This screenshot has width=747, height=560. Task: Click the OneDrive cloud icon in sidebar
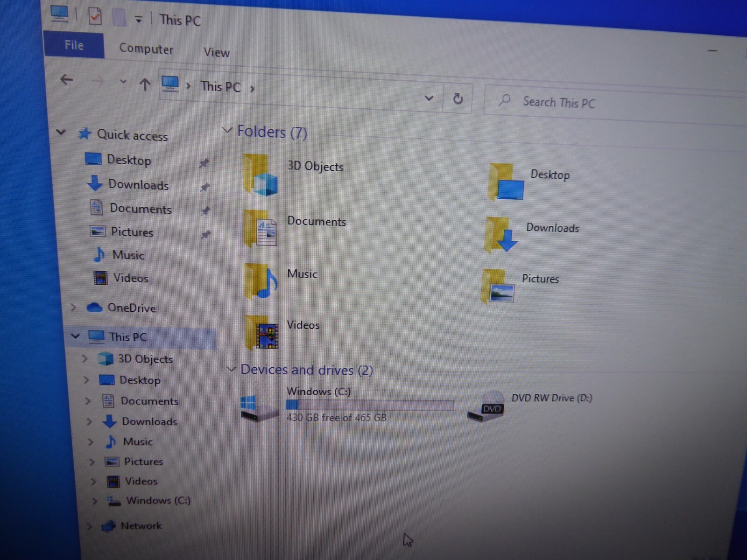pos(94,307)
